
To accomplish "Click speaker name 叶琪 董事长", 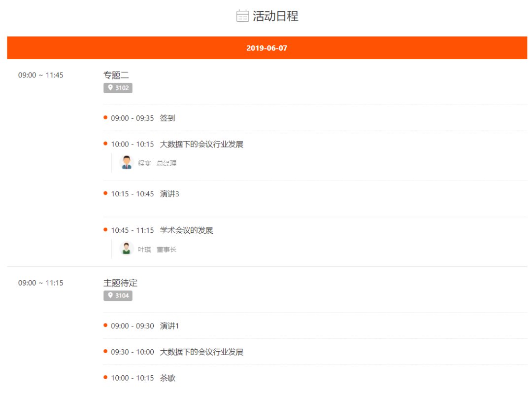I will [x=157, y=249].
